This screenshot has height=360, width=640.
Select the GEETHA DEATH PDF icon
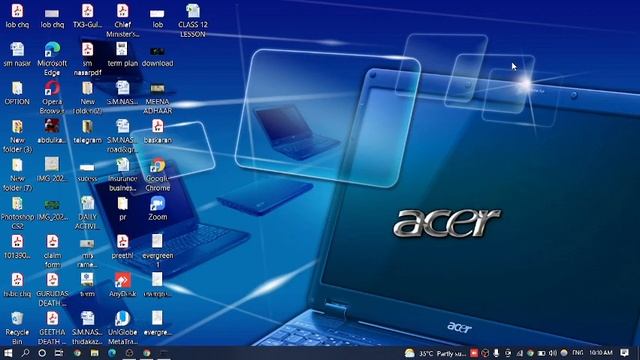(52, 328)
